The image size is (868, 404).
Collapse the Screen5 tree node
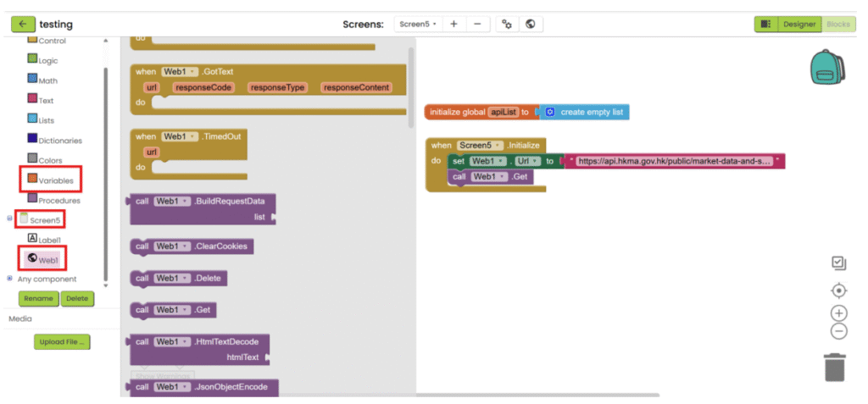click(x=10, y=219)
